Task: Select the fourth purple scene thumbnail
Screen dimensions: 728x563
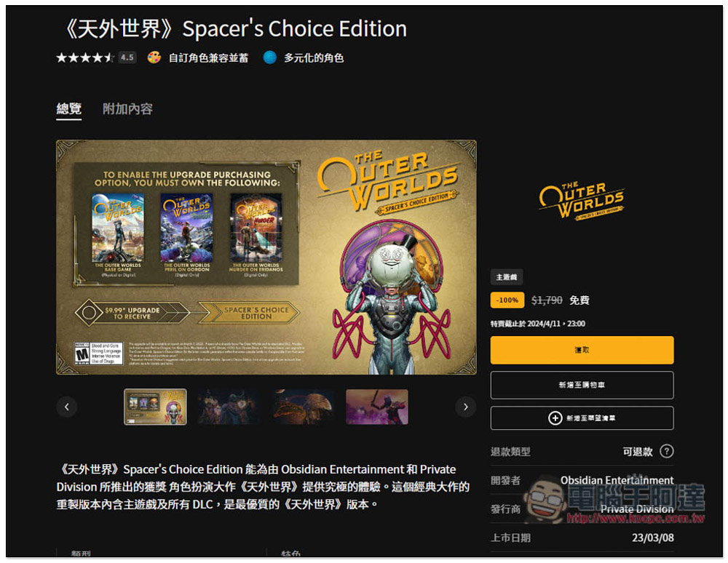Action: pyautogui.click(x=377, y=407)
